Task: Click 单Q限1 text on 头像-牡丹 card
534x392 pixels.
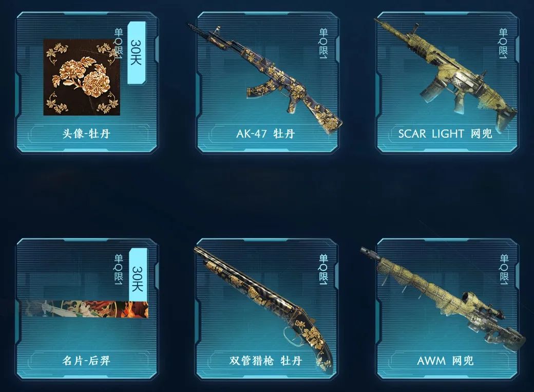Action: click(x=119, y=43)
